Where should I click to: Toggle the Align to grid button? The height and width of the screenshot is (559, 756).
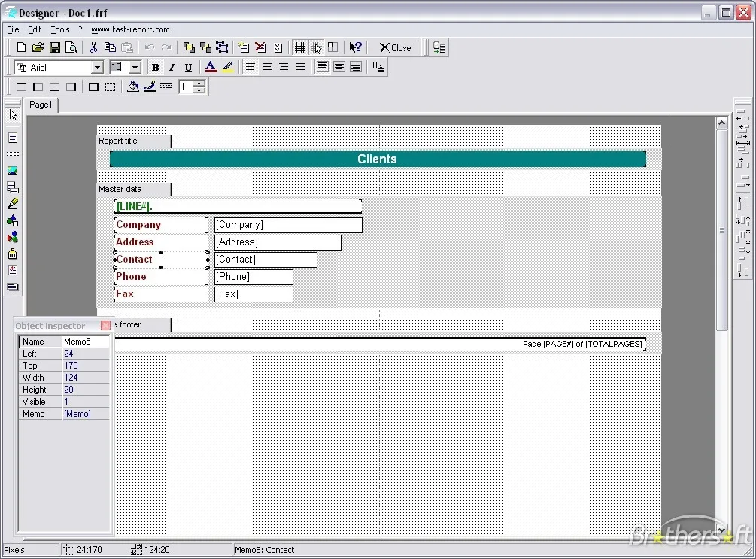click(317, 47)
